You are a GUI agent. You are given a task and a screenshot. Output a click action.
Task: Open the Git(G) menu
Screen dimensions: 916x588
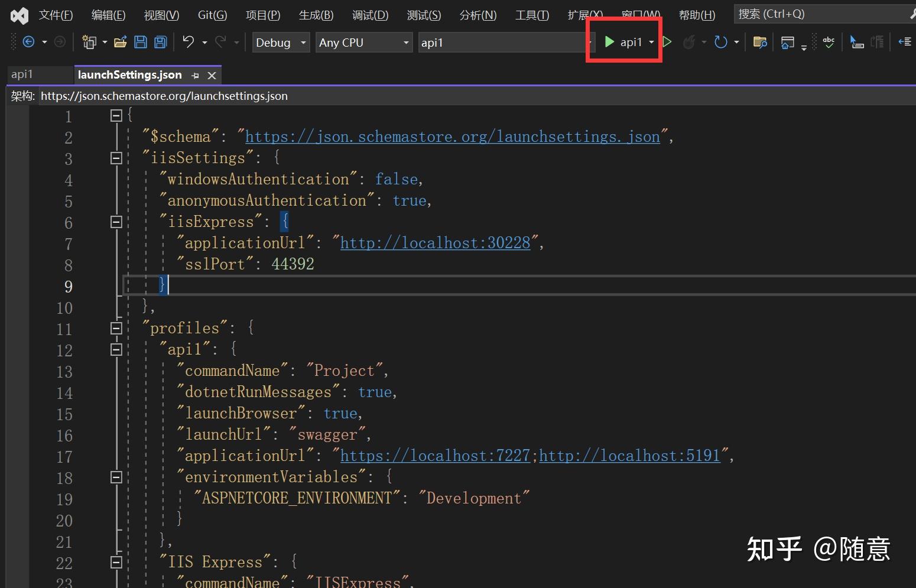pyautogui.click(x=212, y=15)
